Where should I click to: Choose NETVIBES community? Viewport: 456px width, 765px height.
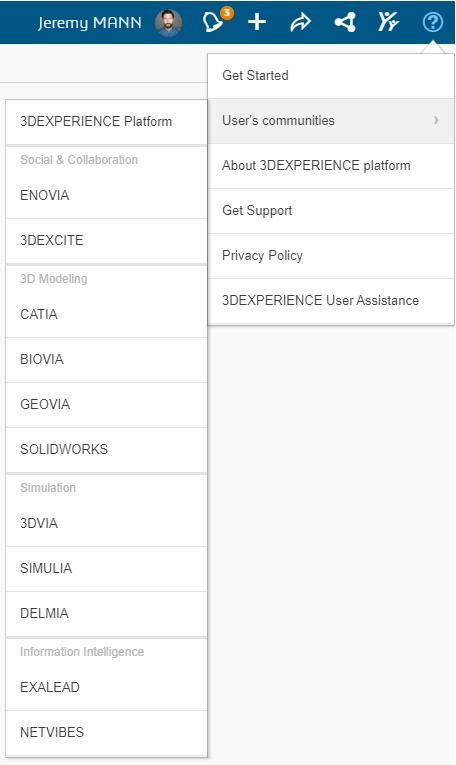106,733
